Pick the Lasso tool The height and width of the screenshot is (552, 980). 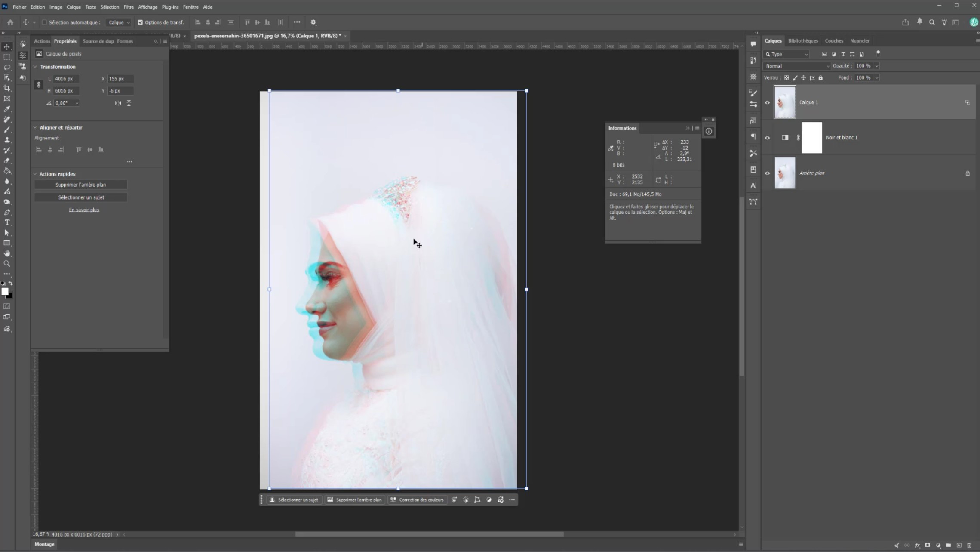pos(7,68)
